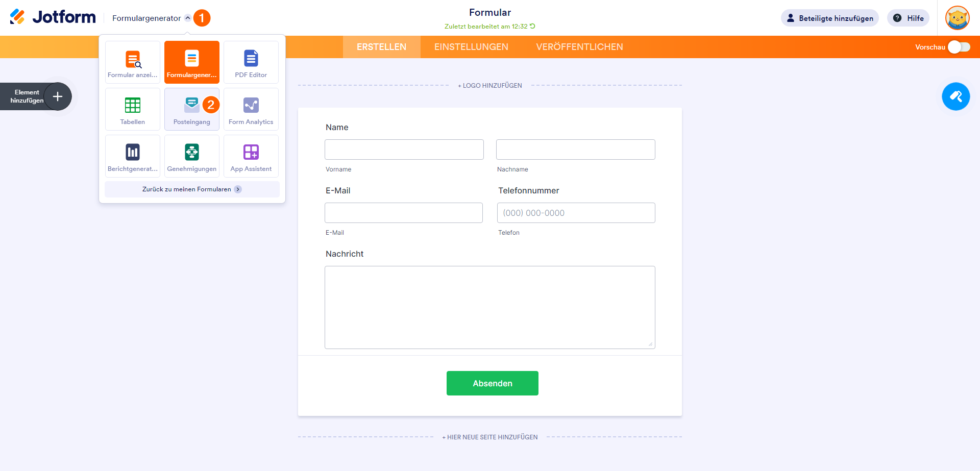Click the Element hinzufügen plus button
Screen dimensions: 980x471
click(58, 96)
